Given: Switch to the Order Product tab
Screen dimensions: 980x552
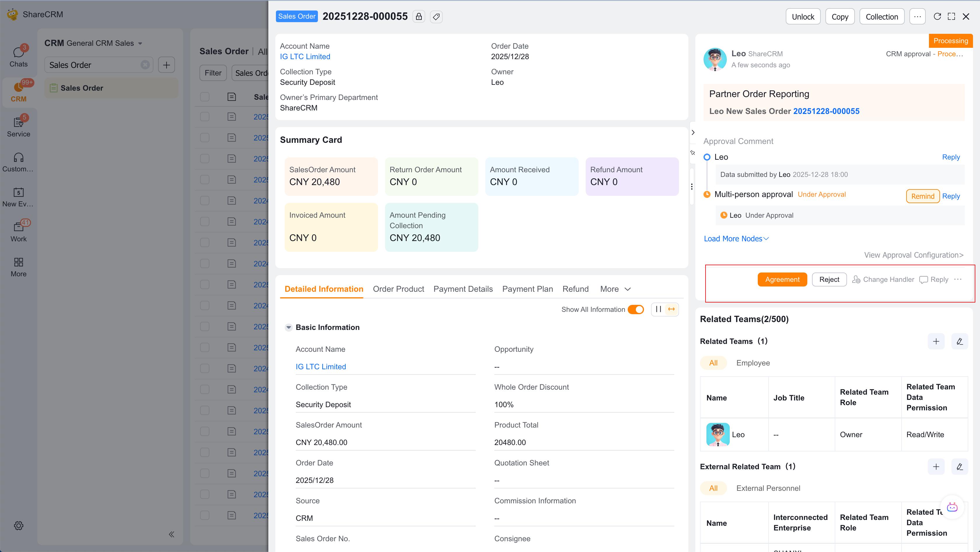Looking at the screenshot, I should tap(398, 289).
